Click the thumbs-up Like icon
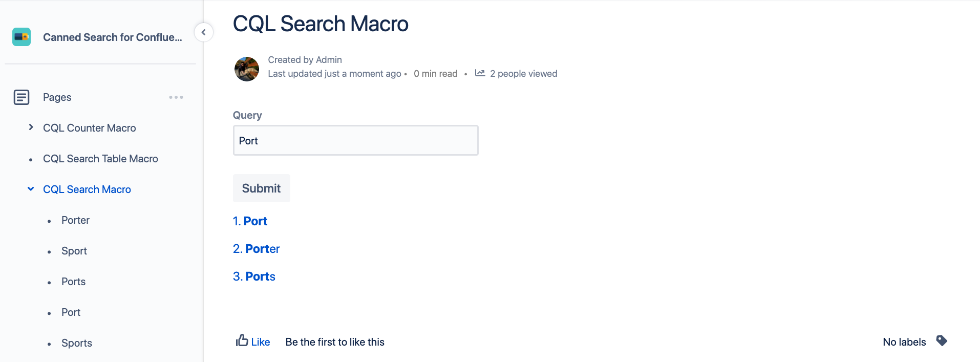Image resolution: width=980 pixels, height=362 pixels. coord(242,340)
